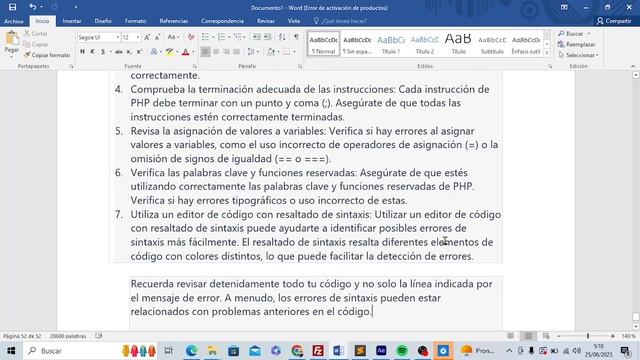Apply yellow text highlight color
Image resolution: width=640 pixels, height=360 pixels.
click(x=169, y=52)
